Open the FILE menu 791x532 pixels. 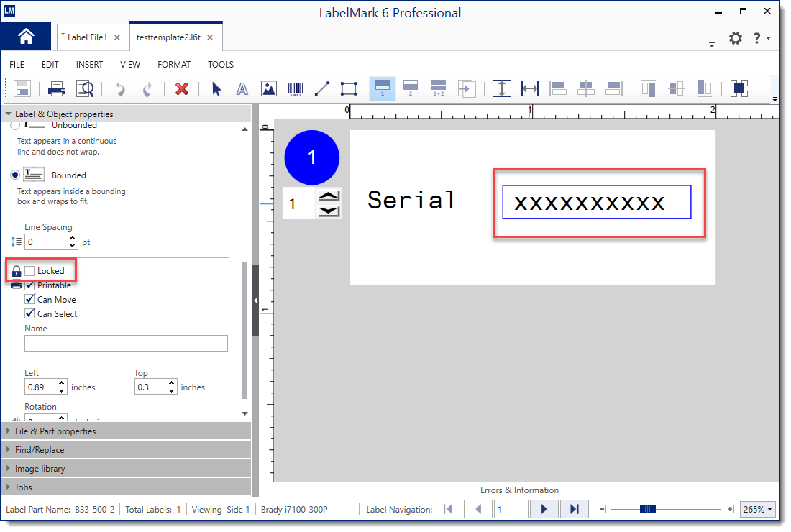coord(17,65)
